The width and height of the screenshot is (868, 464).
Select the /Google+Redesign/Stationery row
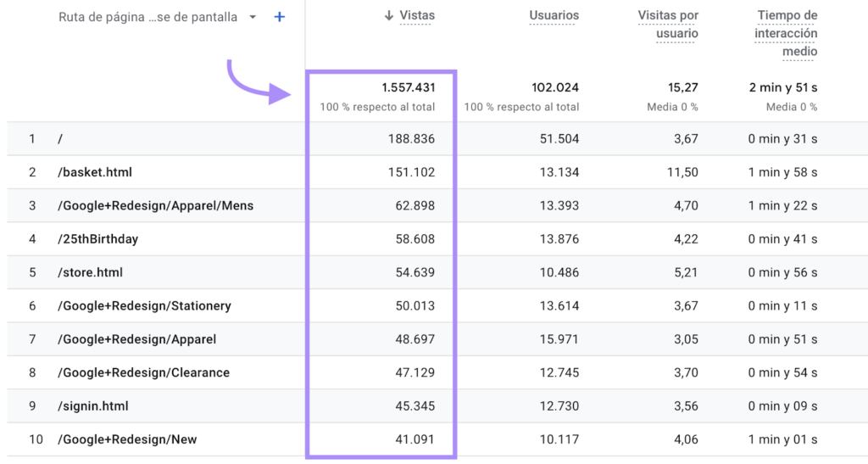click(144, 305)
